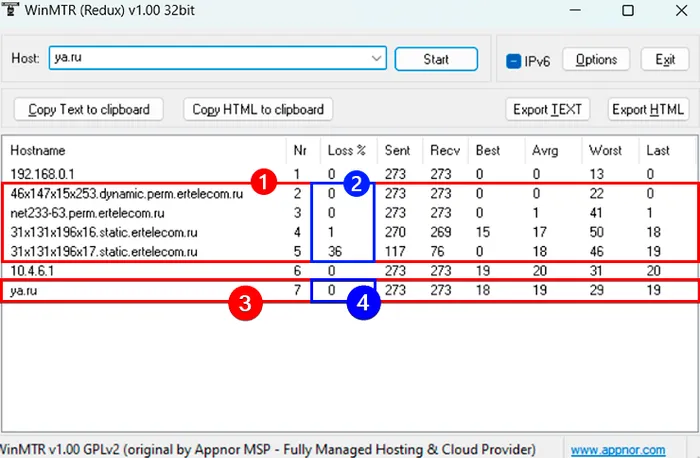Click the Recv value 76
The image size is (700, 458).
[x=438, y=252]
